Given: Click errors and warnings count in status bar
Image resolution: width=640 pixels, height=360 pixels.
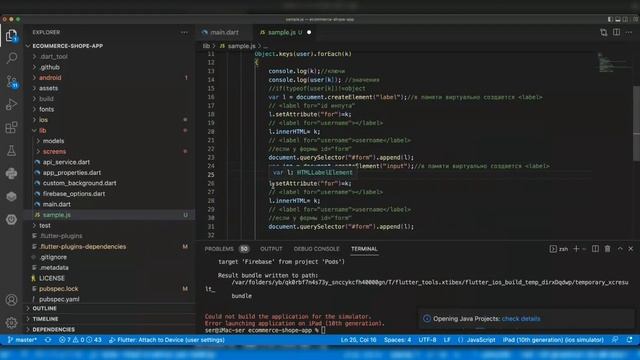Looking at the screenshot, I should tap(80, 340).
